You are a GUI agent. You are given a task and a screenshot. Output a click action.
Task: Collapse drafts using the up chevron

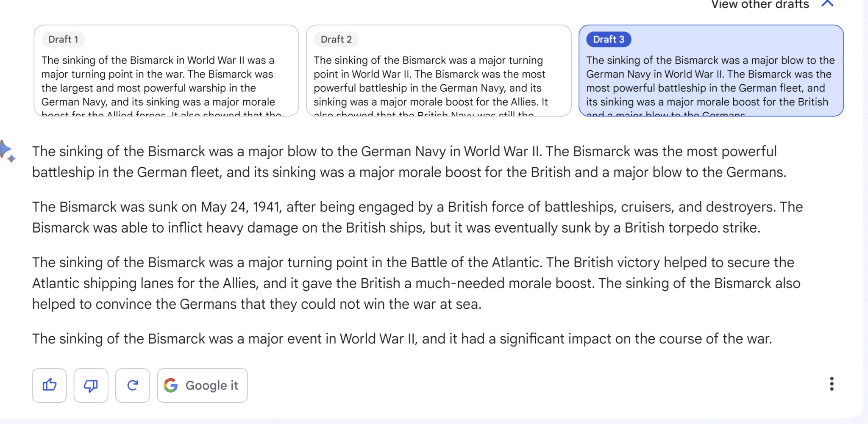(x=827, y=4)
